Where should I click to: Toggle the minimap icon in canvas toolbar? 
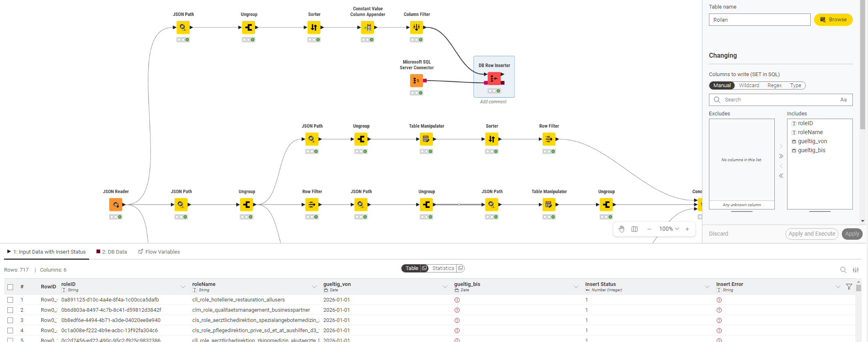pyautogui.click(x=635, y=229)
